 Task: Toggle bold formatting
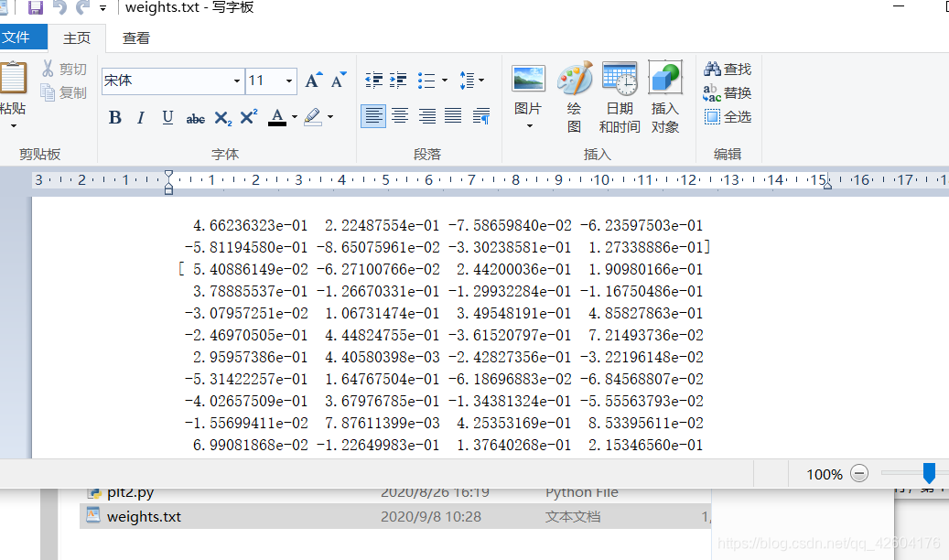pyautogui.click(x=115, y=117)
